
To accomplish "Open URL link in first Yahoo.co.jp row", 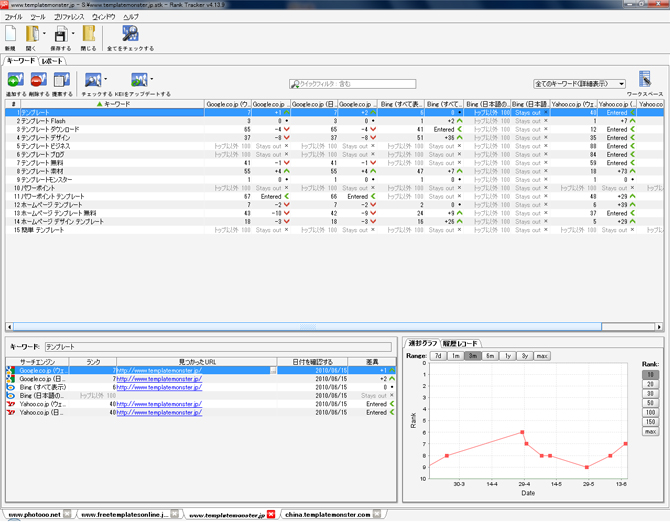I will point(159,404).
